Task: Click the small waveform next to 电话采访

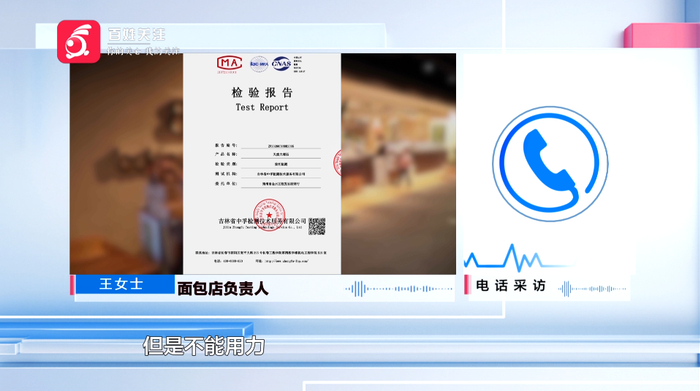Action: [x=592, y=289]
